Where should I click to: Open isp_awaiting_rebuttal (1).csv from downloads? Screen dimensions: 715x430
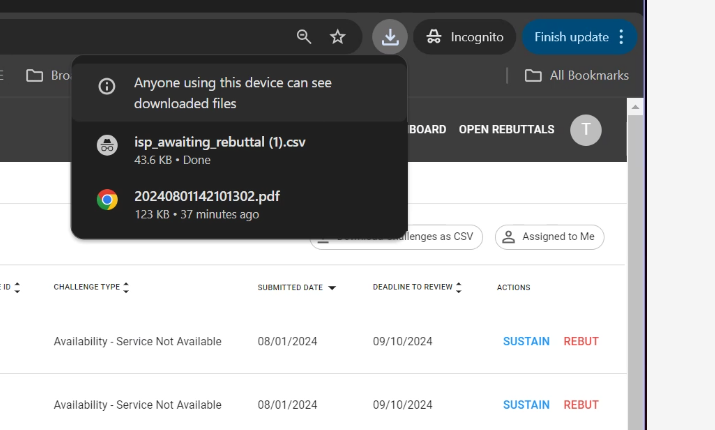(x=220, y=142)
